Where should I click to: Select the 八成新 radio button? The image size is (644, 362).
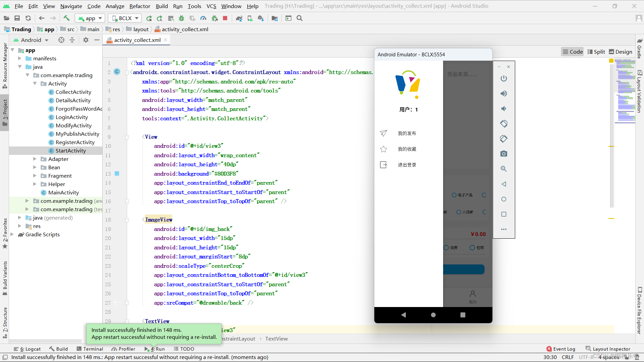459,212
